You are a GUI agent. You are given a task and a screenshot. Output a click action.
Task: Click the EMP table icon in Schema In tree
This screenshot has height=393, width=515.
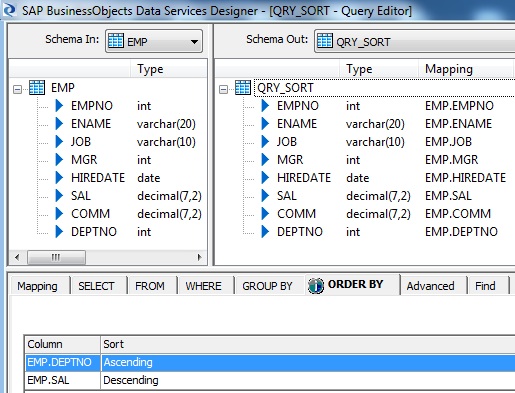37,88
